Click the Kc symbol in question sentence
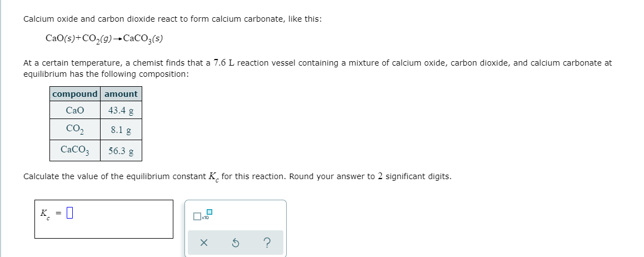 point(214,177)
